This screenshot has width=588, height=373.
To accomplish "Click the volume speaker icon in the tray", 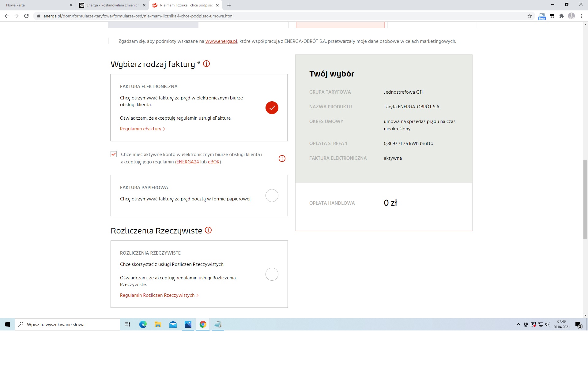I will pyautogui.click(x=548, y=324).
